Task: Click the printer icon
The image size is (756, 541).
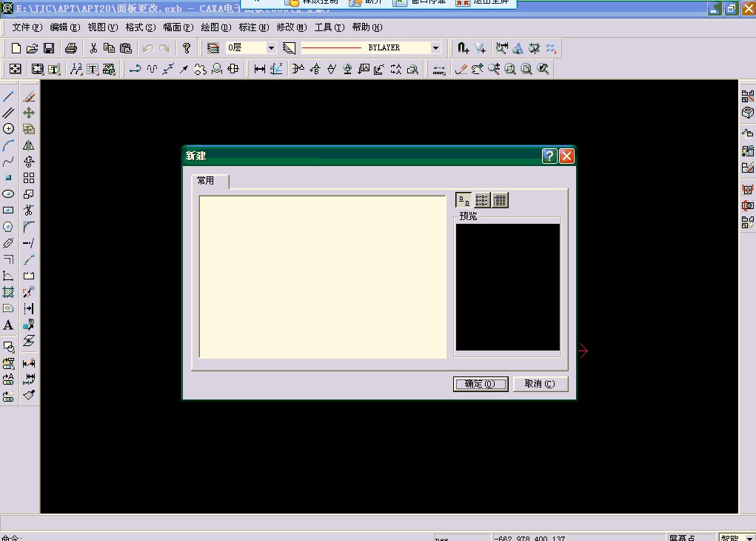Action: (x=71, y=48)
